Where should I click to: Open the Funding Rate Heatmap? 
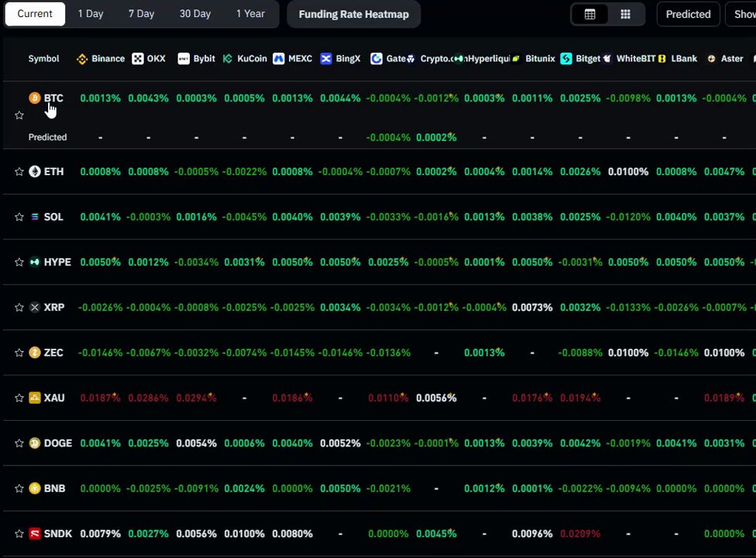(354, 15)
